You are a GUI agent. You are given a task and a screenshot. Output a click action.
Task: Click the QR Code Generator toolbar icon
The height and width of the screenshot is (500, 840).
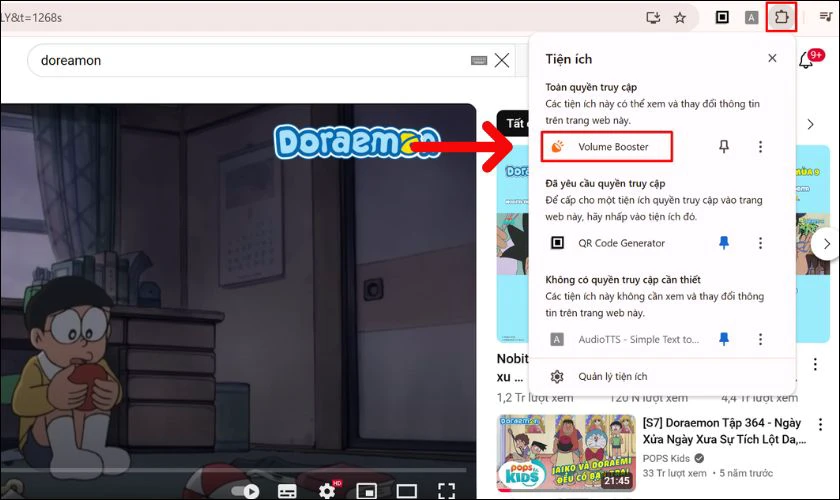(722, 18)
